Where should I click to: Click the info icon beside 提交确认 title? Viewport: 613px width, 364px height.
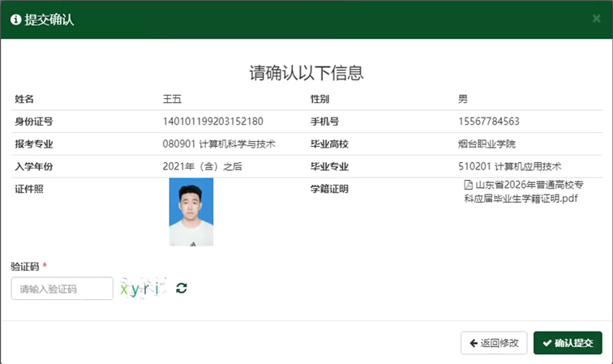tap(15, 19)
